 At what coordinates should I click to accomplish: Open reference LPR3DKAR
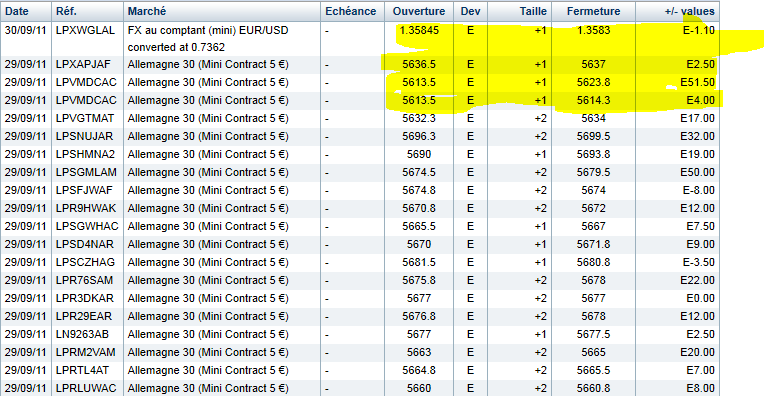pyautogui.click(x=85, y=299)
